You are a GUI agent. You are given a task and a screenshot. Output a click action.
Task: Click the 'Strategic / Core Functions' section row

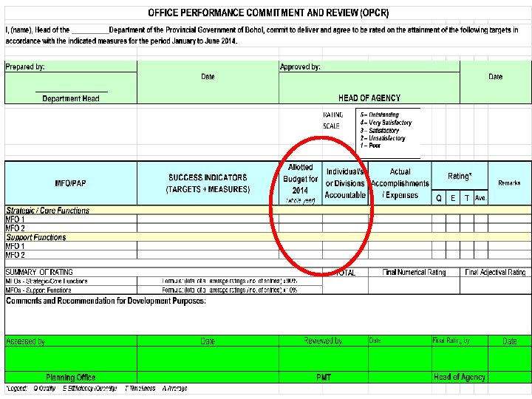pyautogui.click(x=268, y=210)
